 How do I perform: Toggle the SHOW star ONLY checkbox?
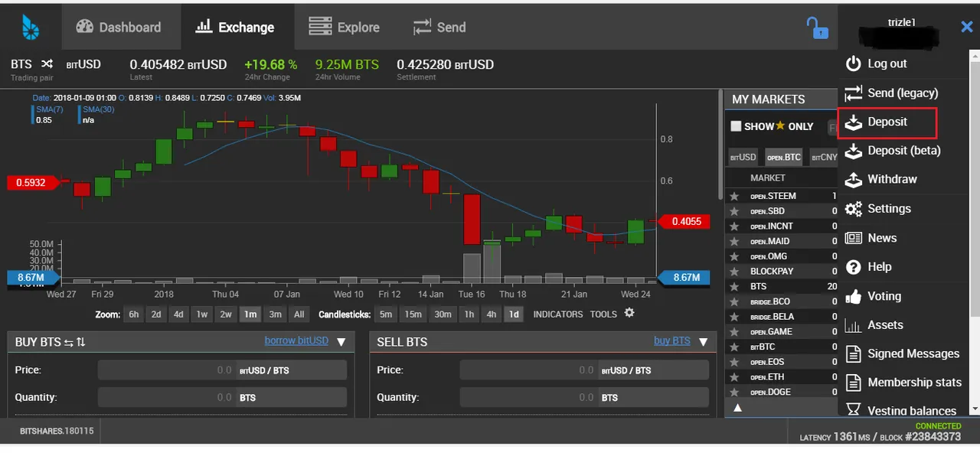[x=736, y=126]
